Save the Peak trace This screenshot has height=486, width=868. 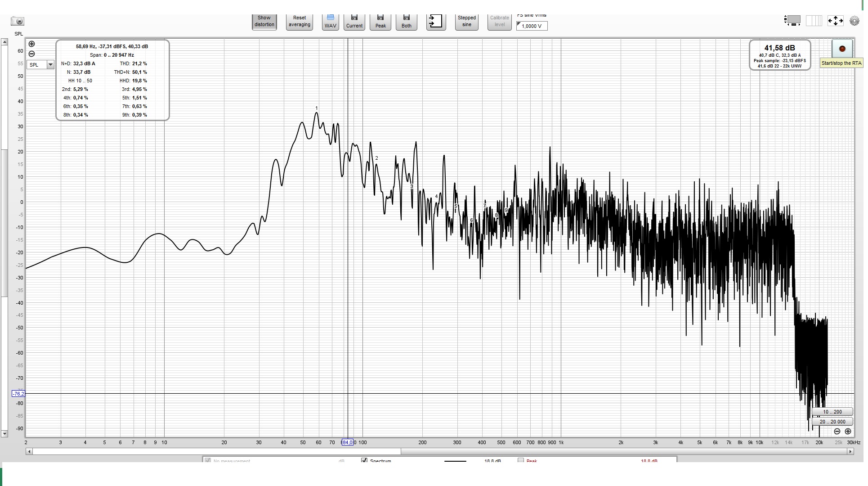coord(380,22)
